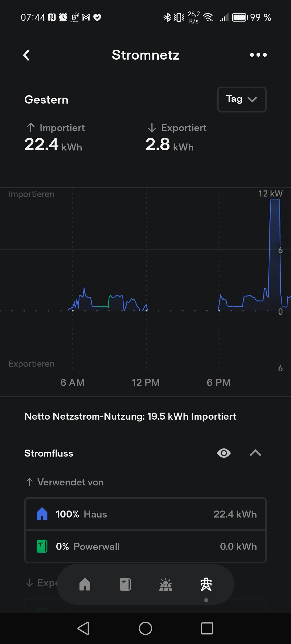
Task: Open the Home tab in bottom bar
Action: [85, 584]
